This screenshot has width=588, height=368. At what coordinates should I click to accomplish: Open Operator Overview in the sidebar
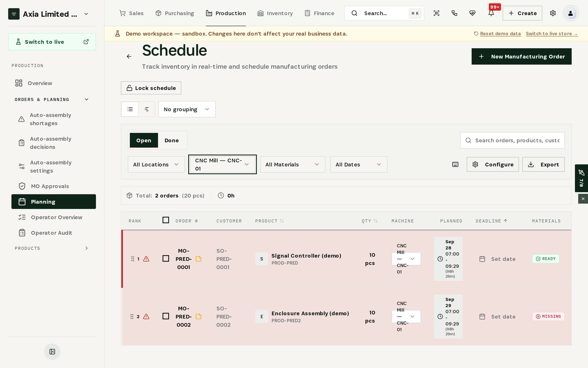click(x=54, y=217)
